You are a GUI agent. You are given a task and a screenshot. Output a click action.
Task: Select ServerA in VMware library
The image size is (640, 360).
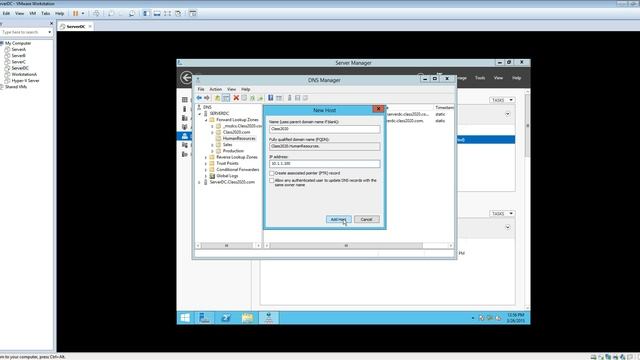coord(18,49)
